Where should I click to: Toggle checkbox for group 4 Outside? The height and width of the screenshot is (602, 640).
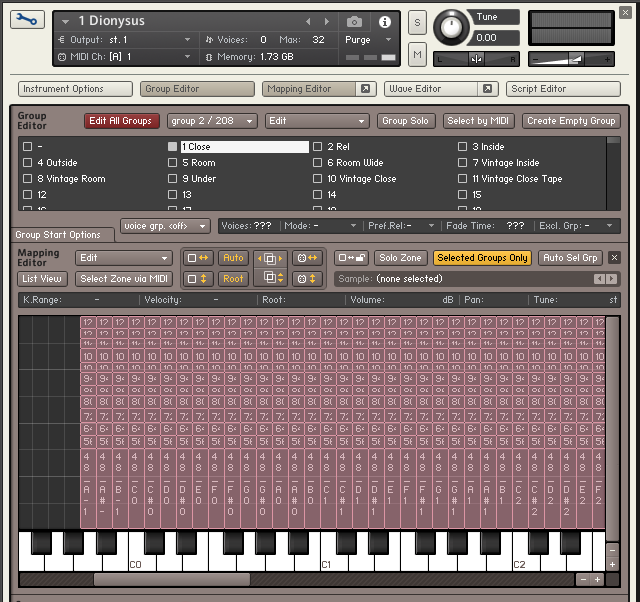tap(27, 162)
